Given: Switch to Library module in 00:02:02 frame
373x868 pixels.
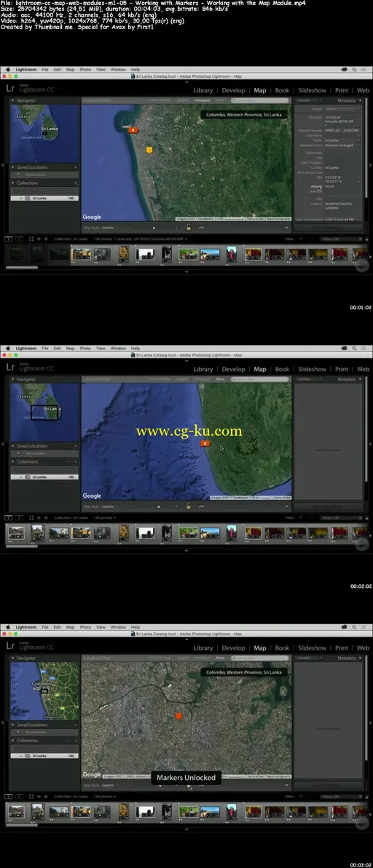Looking at the screenshot, I should [203, 369].
